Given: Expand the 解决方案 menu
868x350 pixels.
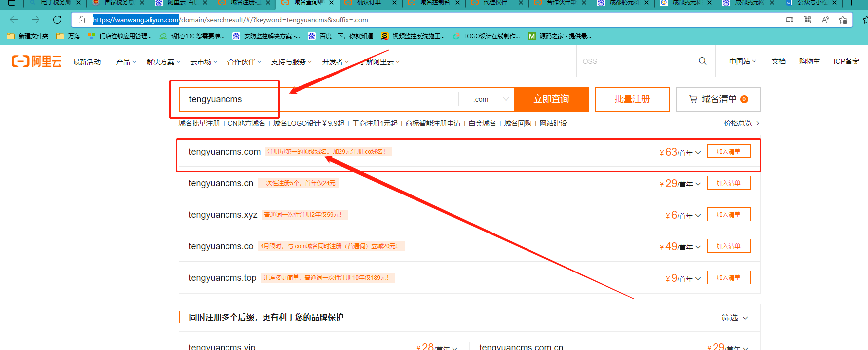Looking at the screenshot, I should click(163, 62).
